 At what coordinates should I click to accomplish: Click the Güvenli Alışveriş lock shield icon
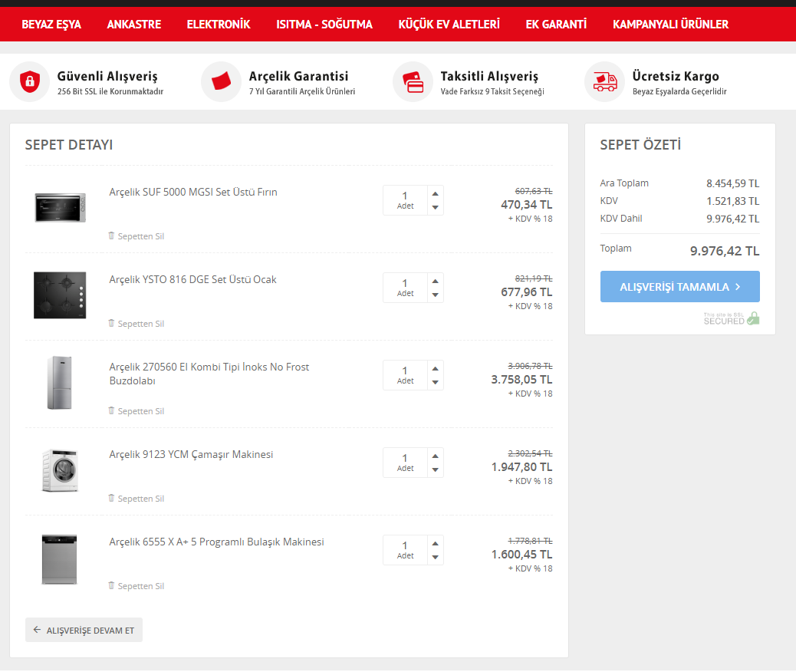(x=30, y=82)
